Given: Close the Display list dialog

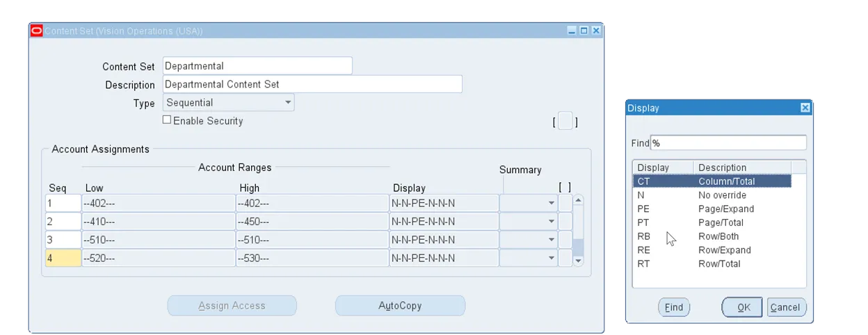Looking at the screenshot, I should (805, 108).
